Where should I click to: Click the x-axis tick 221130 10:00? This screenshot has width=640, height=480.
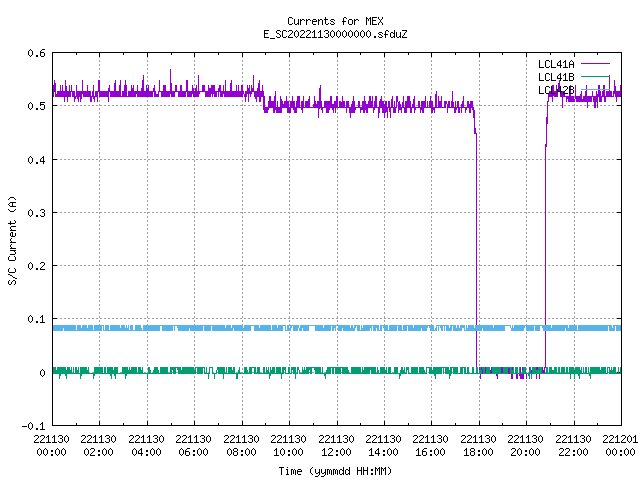[x=289, y=445]
